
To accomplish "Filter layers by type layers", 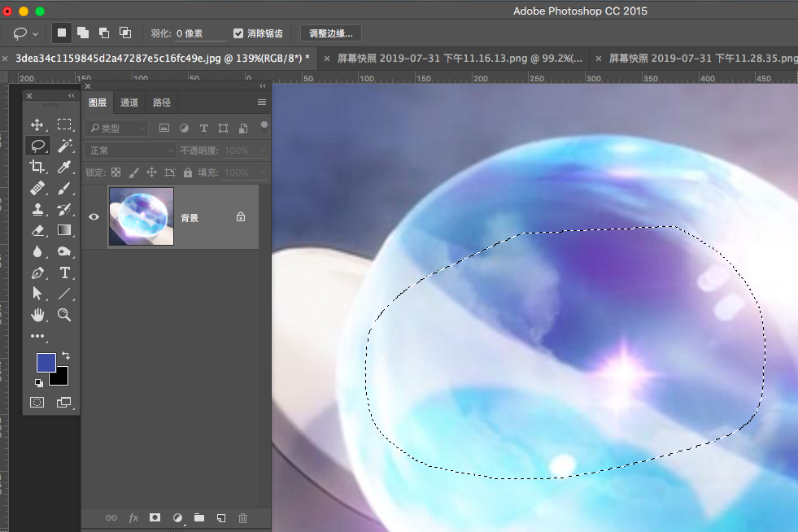I will click(x=204, y=129).
